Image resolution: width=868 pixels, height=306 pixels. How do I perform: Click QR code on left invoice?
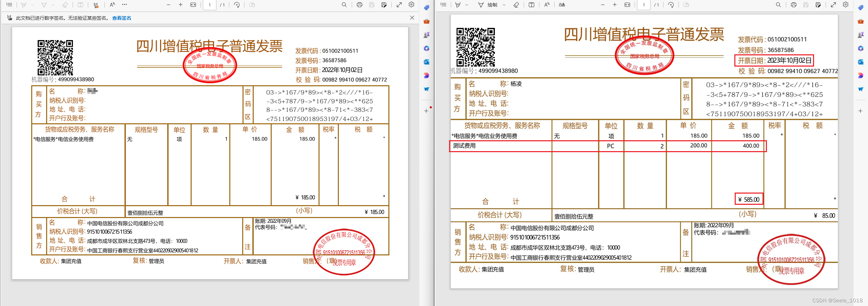click(55, 57)
